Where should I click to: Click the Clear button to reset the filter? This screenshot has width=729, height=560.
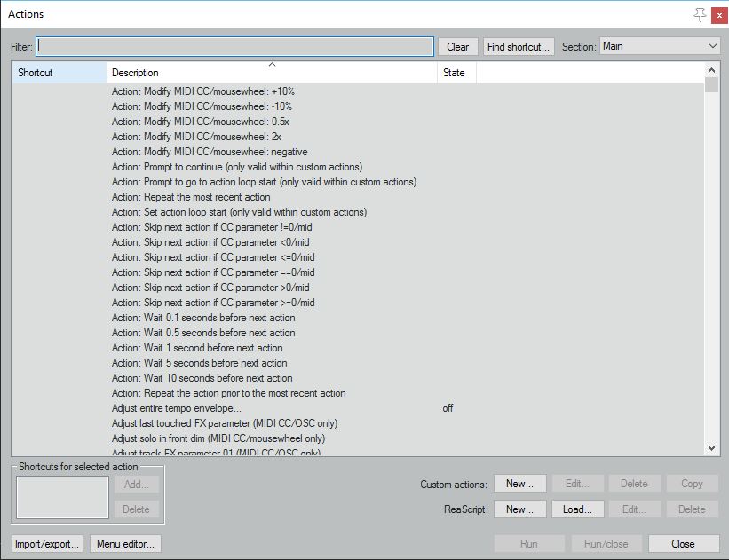(457, 45)
